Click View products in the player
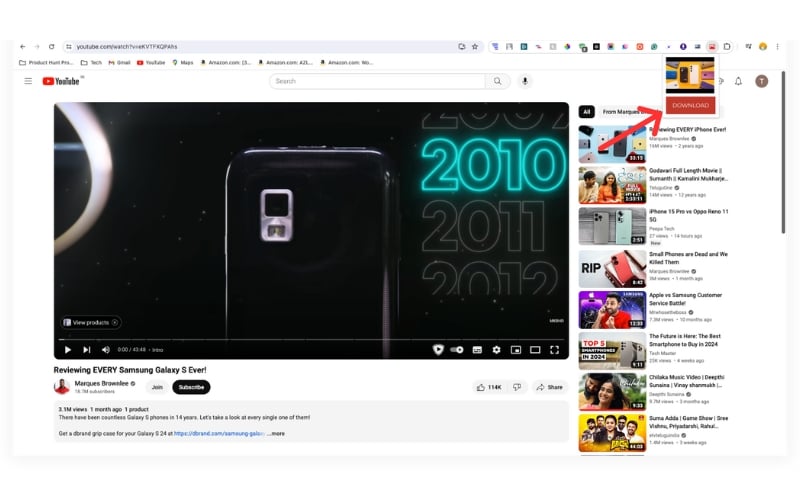The height and width of the screenshot is (500, 800). point(91,322)
